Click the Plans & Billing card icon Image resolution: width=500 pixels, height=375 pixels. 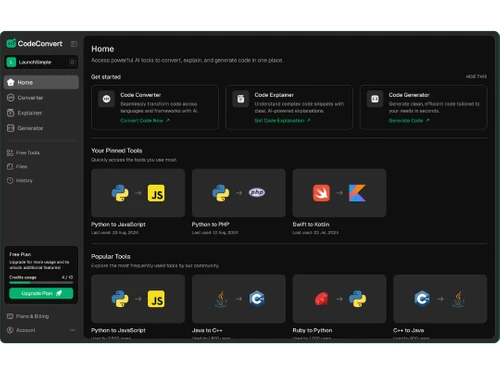[x=10, y=316]
